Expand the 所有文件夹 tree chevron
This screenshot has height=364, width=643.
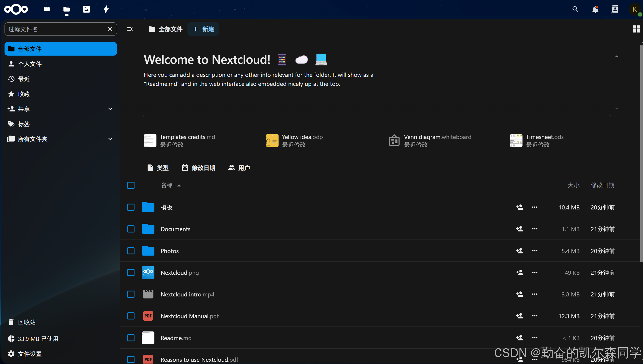point(110,139)
